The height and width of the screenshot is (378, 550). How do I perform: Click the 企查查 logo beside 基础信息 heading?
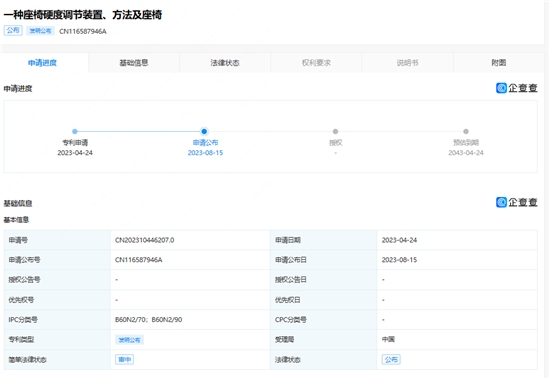tap(516, 202)
